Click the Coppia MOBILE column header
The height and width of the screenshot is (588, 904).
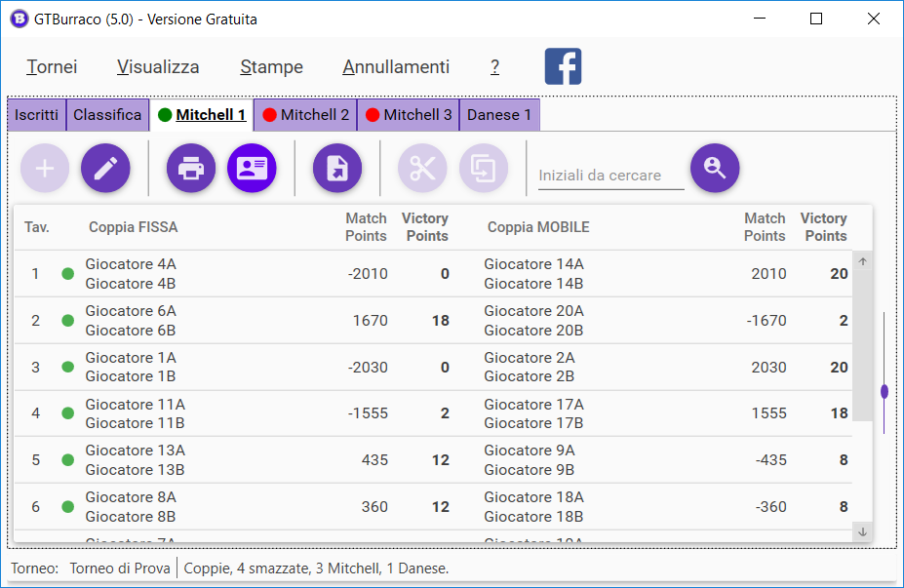click(538, 227)
